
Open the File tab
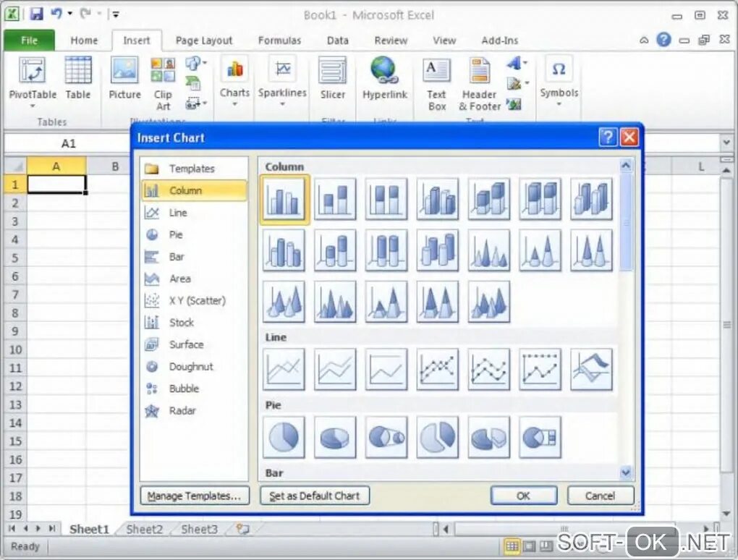pos(29,41)
